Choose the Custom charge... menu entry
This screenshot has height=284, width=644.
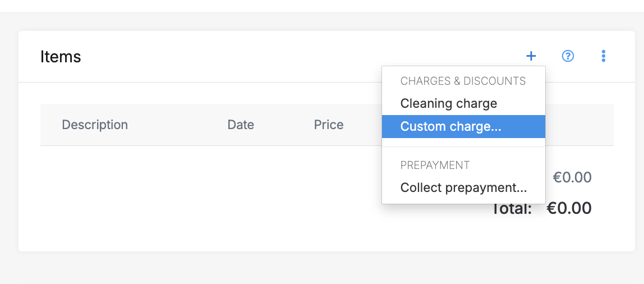[450, 127]
